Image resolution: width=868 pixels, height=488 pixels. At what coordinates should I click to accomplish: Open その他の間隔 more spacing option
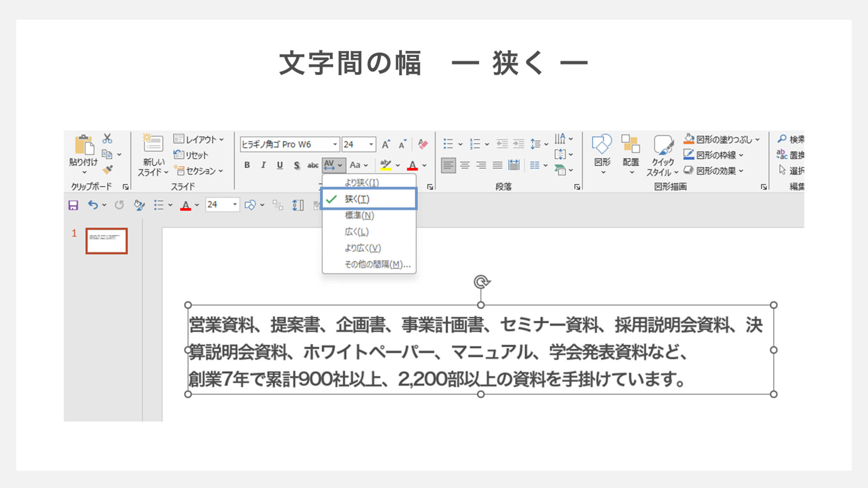tap(369, 264)
